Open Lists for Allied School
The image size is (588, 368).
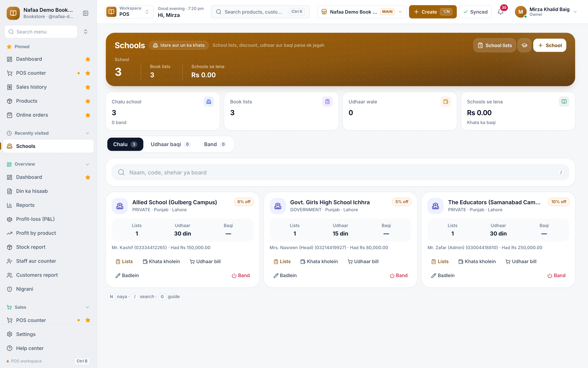(124, 261)
